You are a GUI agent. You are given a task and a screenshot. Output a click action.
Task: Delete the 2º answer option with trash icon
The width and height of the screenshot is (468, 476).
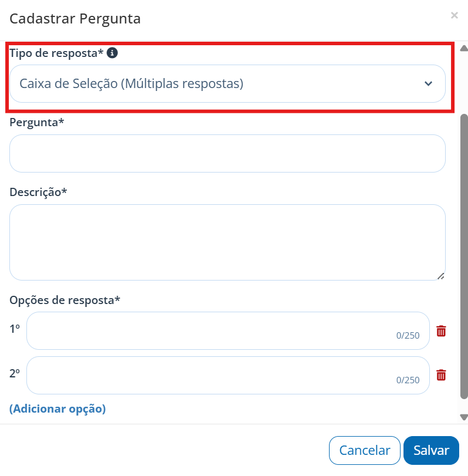click(441, 375)
